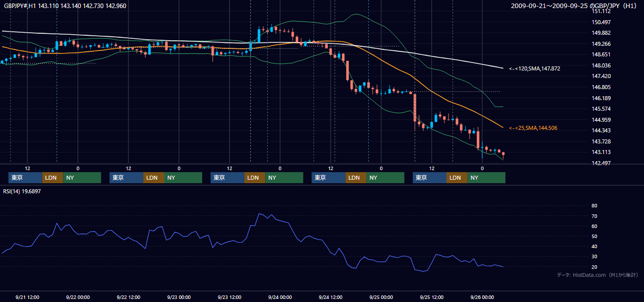This screenshot has height=302, width=644.
Task: Click price axis value 144.343
Action: tap(601, 130)
